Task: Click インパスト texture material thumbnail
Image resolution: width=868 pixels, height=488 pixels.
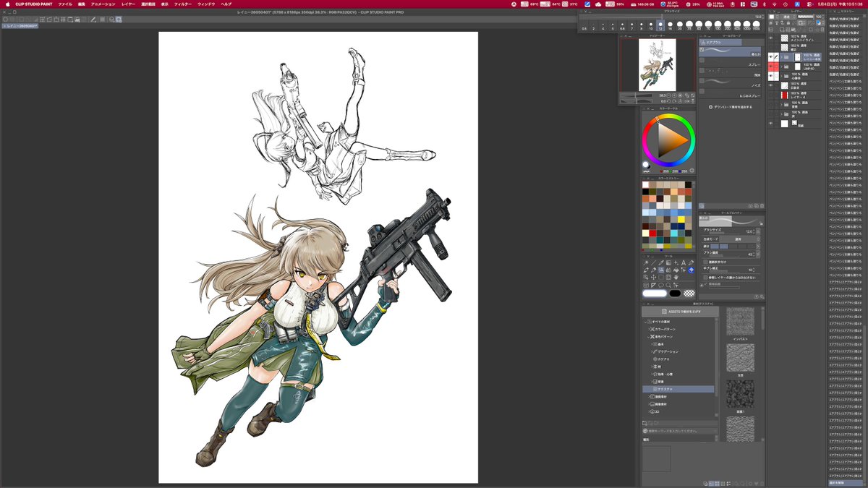Action: point(740,320)
